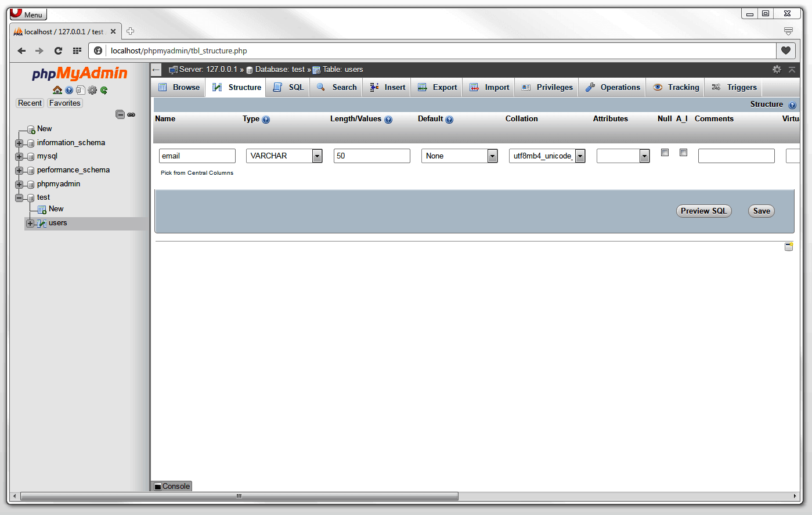Collapse the top menu using the chevron icon
This screenshot has width=812, height=515.
(x=792, y=69)
